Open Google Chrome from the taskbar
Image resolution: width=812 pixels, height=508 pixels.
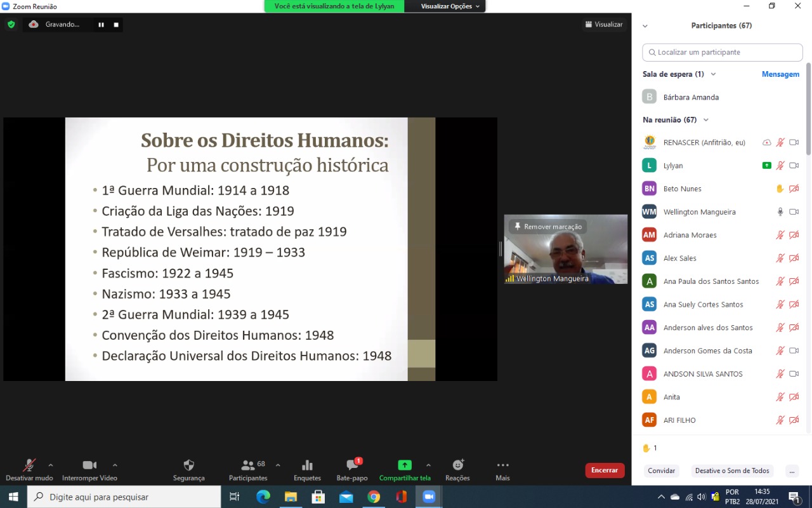pos(374,497)
